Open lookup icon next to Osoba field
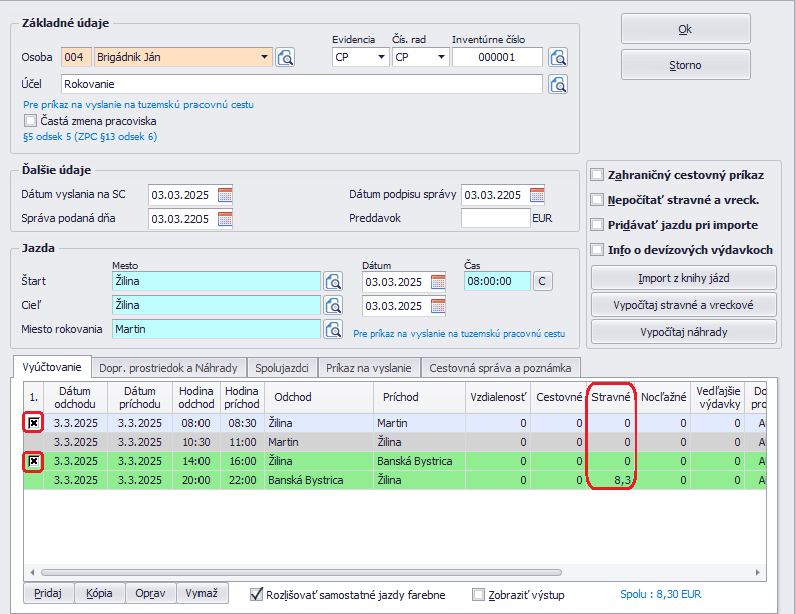 tap(286, 57)
